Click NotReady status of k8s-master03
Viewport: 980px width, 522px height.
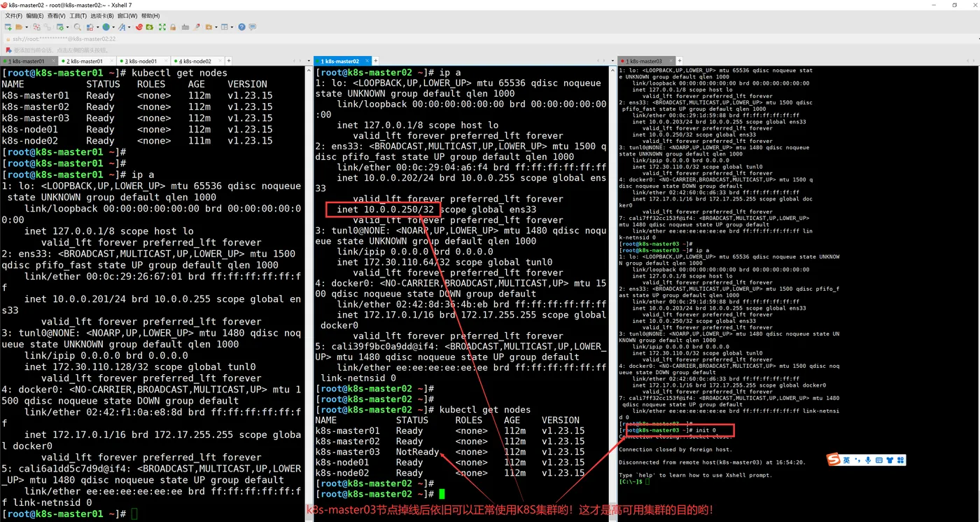coord(417,452)
